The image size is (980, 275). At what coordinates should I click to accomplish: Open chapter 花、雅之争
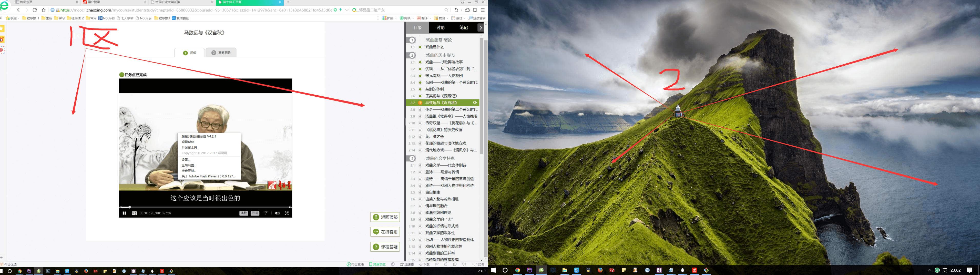(x=434, y=137)
